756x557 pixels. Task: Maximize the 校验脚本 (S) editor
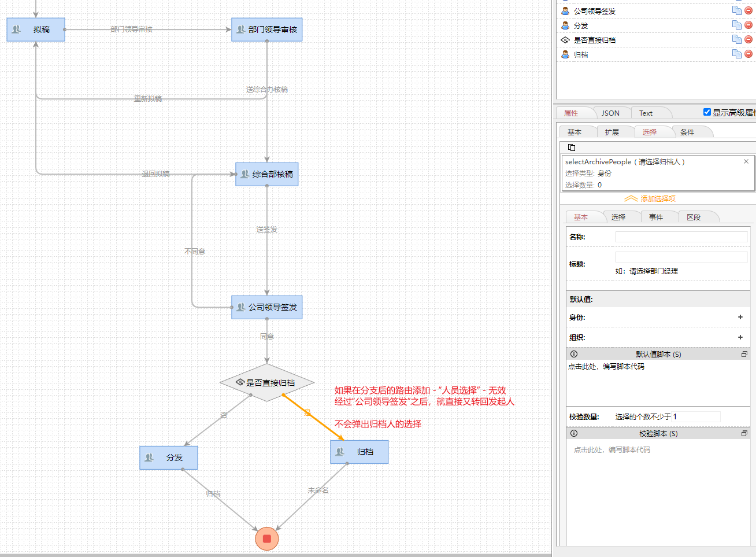coord(744,433)
